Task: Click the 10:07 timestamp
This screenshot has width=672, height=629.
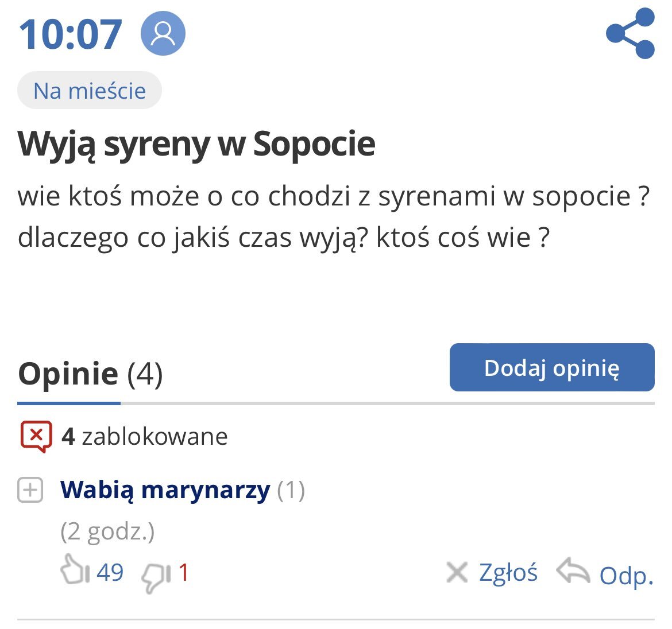Action: coord(71,34)
